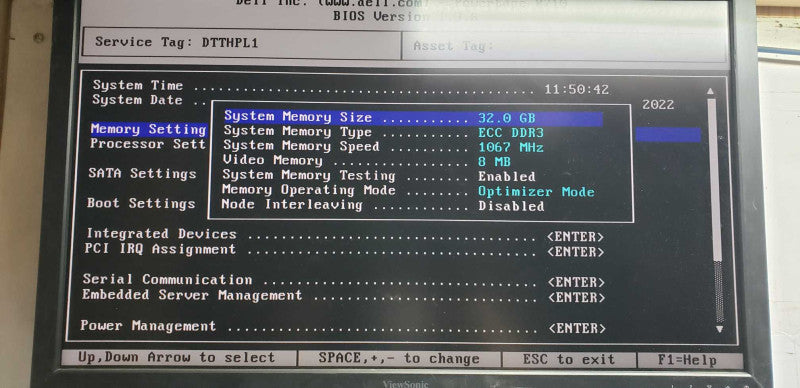Click the F1=Help hint
The width and height of the screenshot is (800, 388).
687,360
